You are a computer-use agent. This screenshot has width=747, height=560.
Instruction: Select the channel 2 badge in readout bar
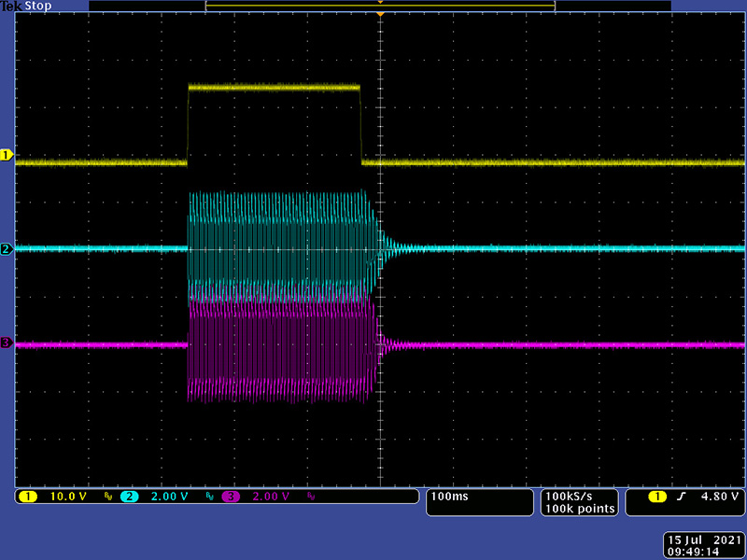(128, 497)
